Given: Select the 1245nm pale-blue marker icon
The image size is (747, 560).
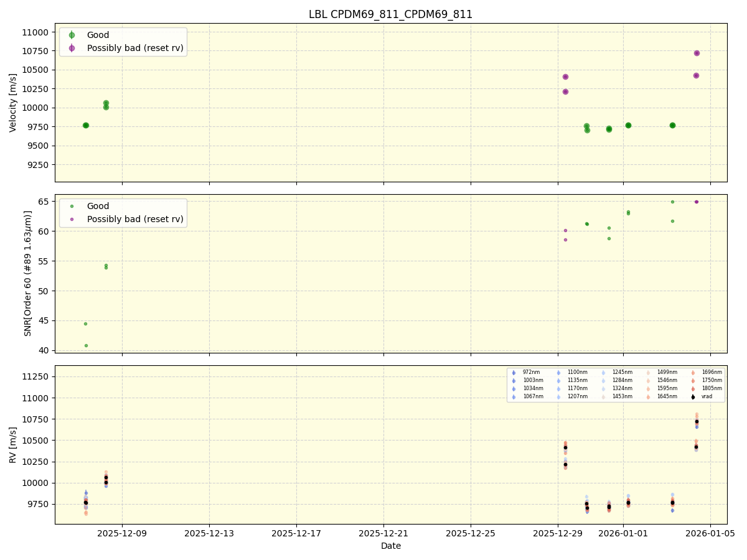Looking at the screenshot, I should pyautogui.click(x=603, y=372).
